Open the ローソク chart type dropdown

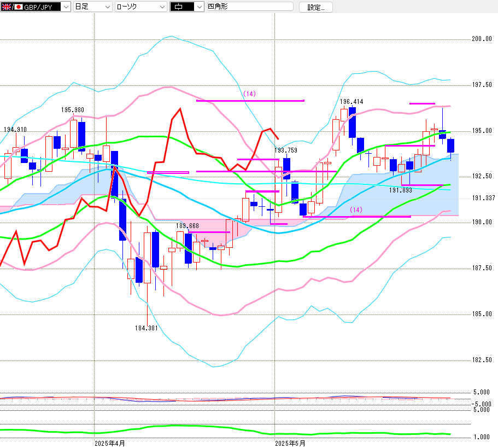pos(140,7)
